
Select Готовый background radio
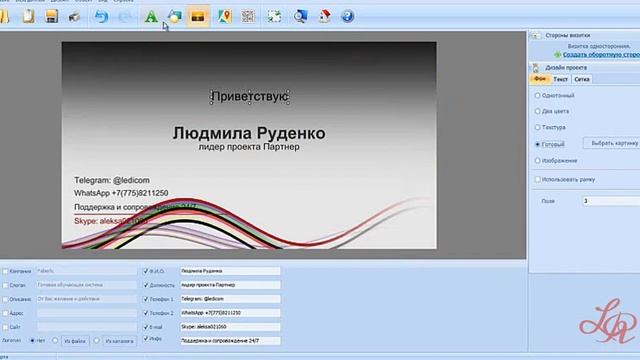coord(538,144)
